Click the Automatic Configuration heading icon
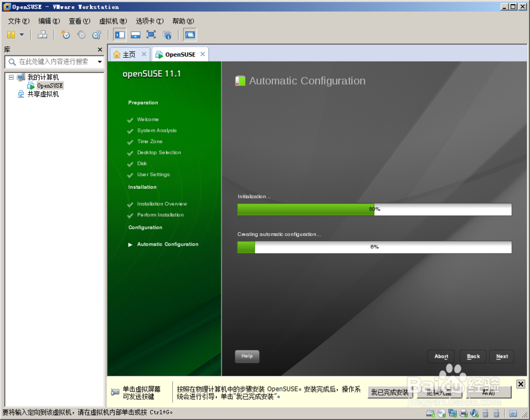Viewport: 530px width, 420px height. coord(240,81)
